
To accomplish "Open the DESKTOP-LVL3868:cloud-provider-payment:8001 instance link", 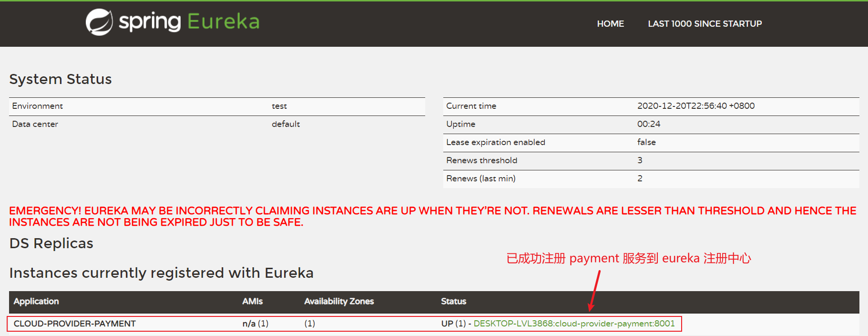I will pyautogui.click(x=574, y=324).
